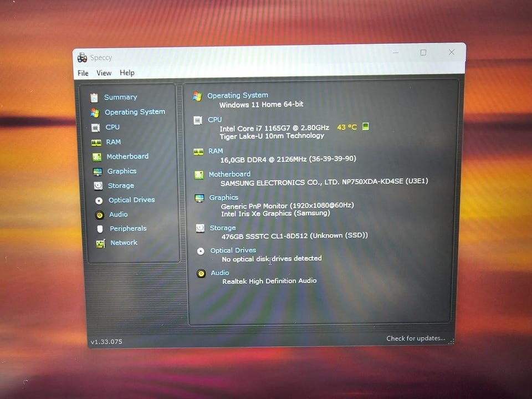Click the Summary clipboard icon in sidebar

94,98
